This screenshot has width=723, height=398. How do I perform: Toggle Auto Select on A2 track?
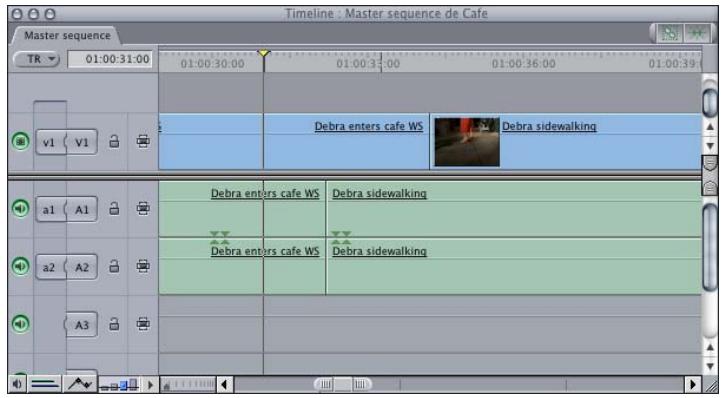click(x=143, y=266)
